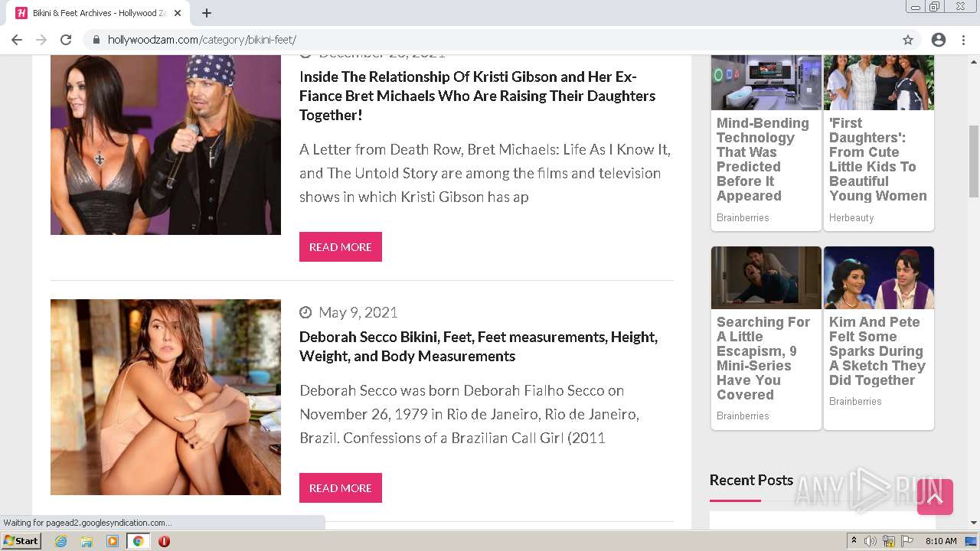The height and width of the screenshot is (551, 980).
Task: Click the First Daughters ad image
Action: pos(879,83)
